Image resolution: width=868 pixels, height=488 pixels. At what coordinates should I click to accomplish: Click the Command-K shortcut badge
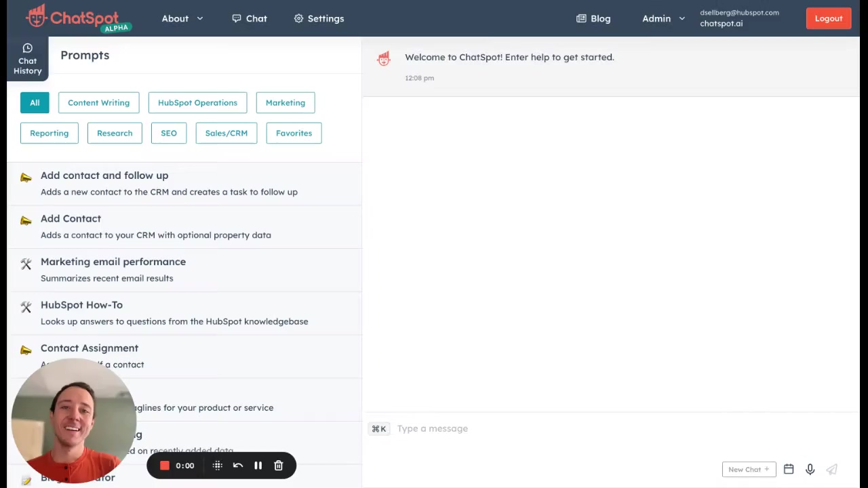pos(379,428)
